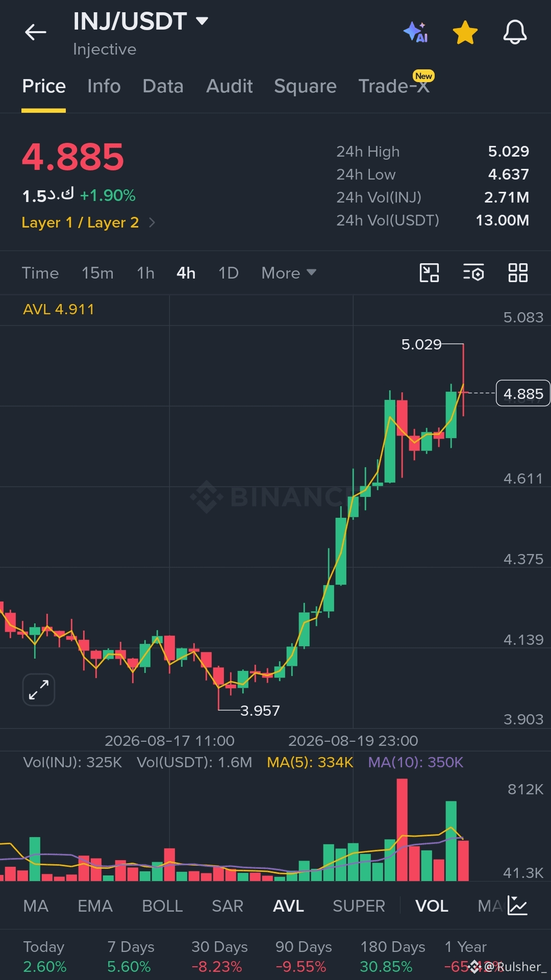The height and width of the screenshot is (980, 551).
Task: Tap the back arrow icon
Action: 35,32
